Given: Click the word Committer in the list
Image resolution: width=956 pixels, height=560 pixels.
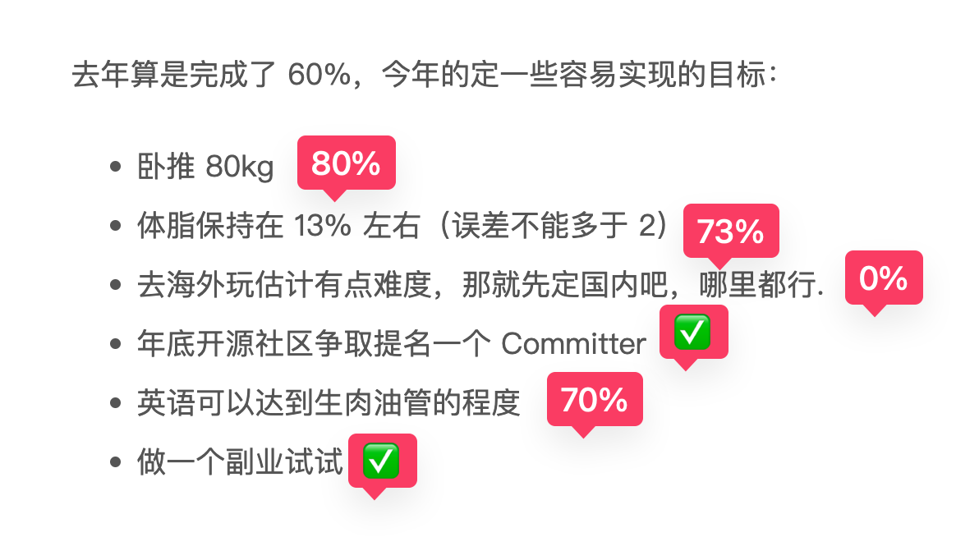Looking at the screenshot, I should [573, 344].
